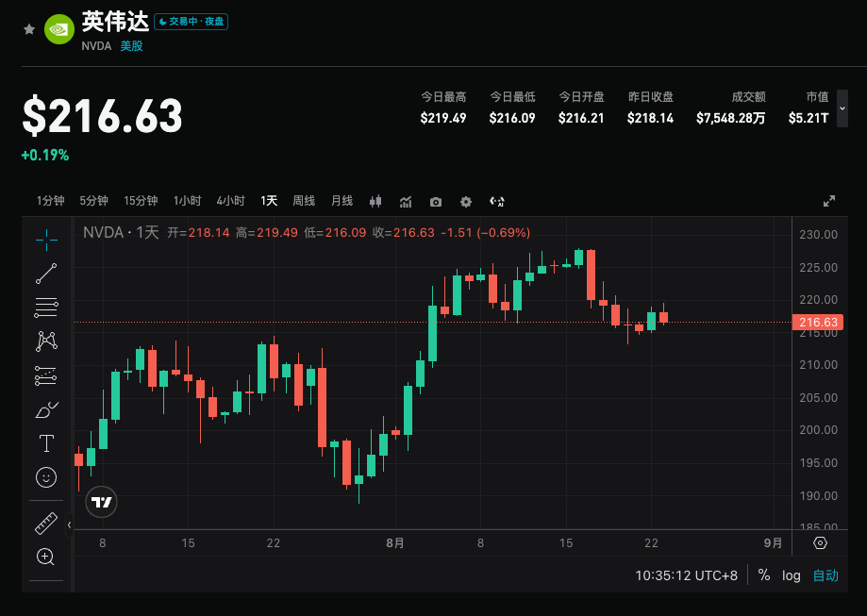Viewport: 867px width, 616px height.
Task: Open chart settings gear
Action: point(466,202)
